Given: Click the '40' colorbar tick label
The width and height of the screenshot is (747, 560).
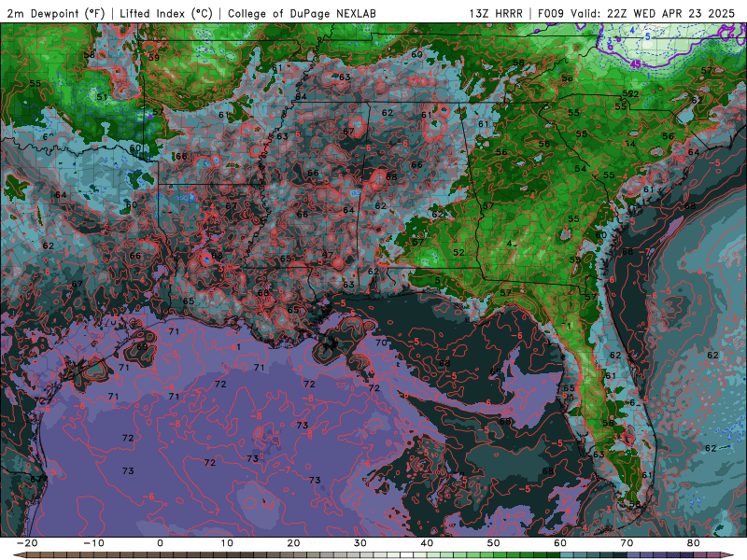Looking at the screenshot, I should 427,543.
